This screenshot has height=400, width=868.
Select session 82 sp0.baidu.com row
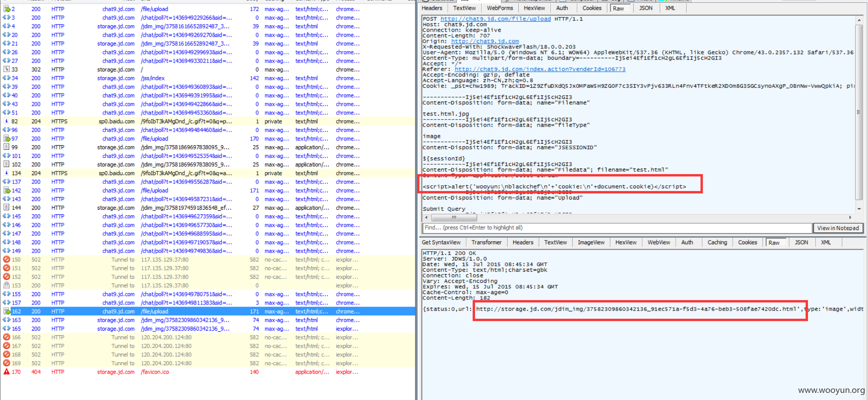(x=208, y=121)
